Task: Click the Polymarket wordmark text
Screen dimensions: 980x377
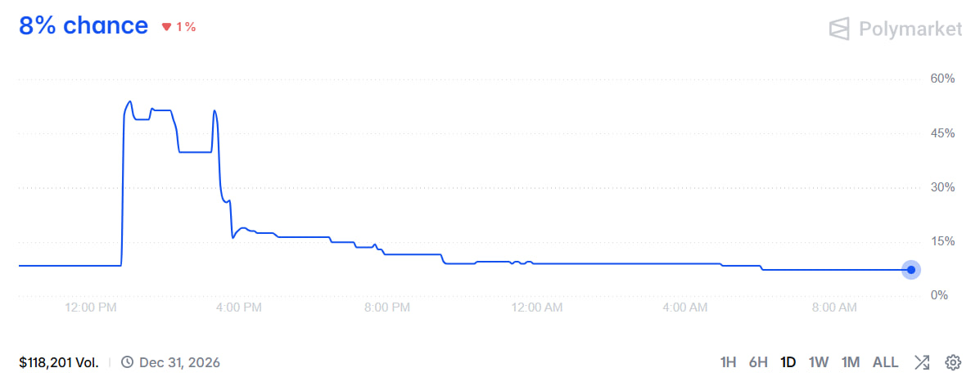Action: tap(910, 29)
